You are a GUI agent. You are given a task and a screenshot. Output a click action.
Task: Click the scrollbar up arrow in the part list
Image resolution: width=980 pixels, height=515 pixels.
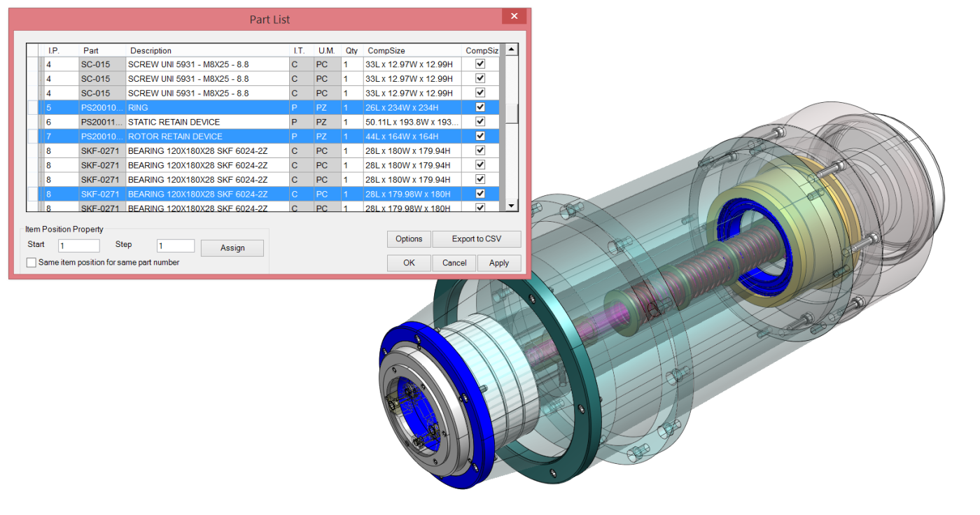point(511,49)
